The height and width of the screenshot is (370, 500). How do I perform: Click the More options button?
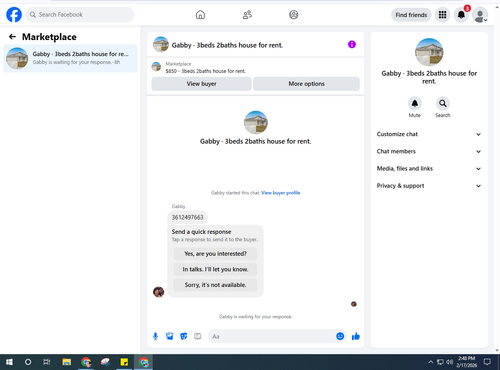306,84
